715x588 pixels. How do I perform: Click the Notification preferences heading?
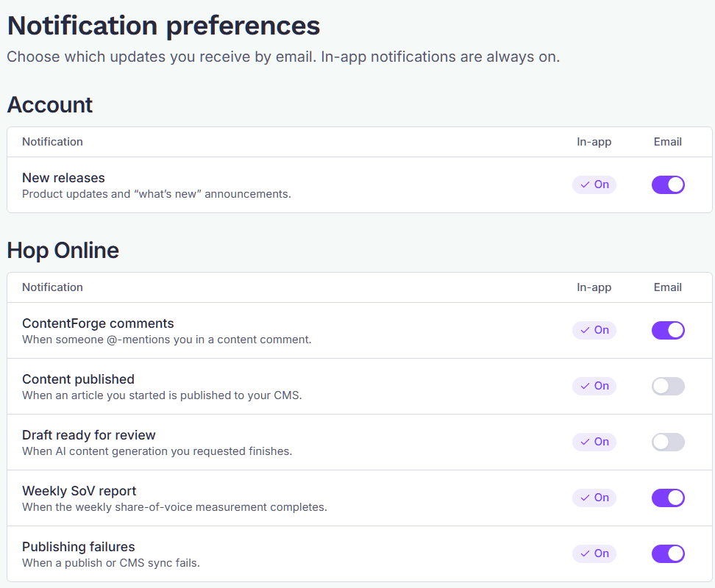(x=164, y=26)
